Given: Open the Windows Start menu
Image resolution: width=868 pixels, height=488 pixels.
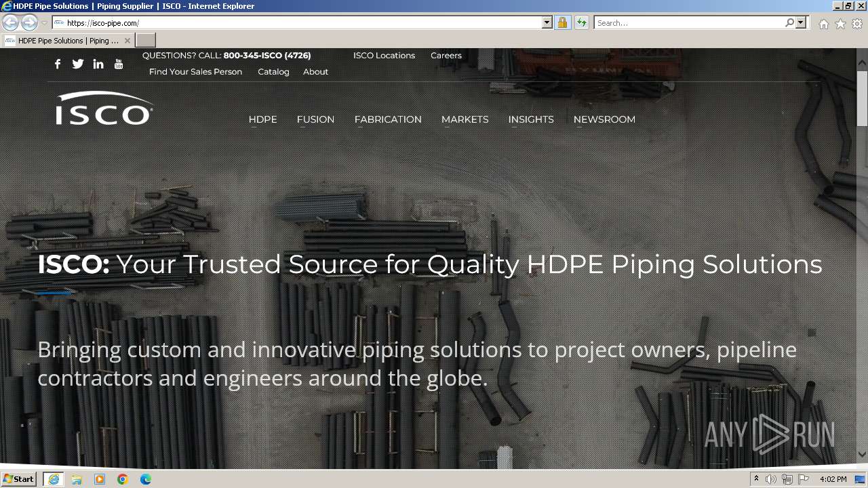Looking at the screenshot, I should point(19,479).
